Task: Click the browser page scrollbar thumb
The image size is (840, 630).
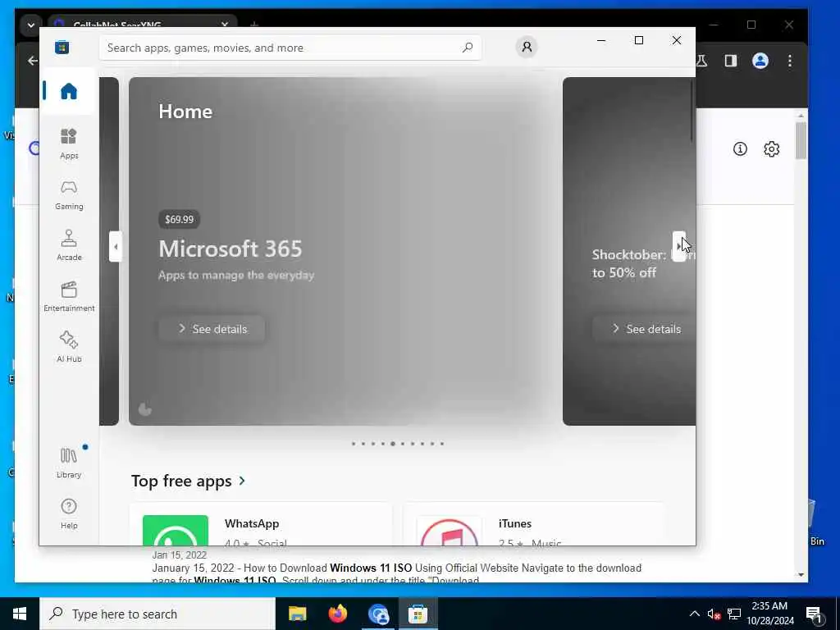Action: coord(801,140)
